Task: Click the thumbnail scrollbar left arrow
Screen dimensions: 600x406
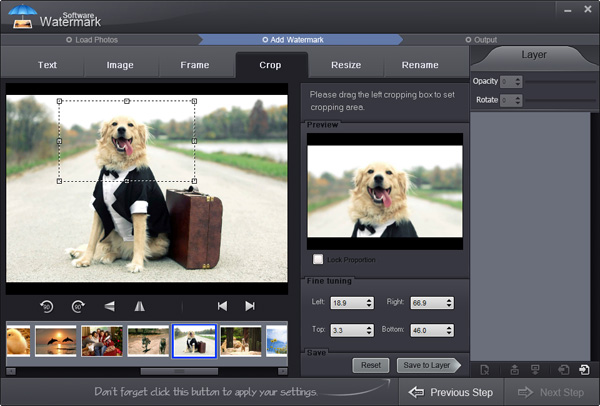Action: tap(11, 371)
